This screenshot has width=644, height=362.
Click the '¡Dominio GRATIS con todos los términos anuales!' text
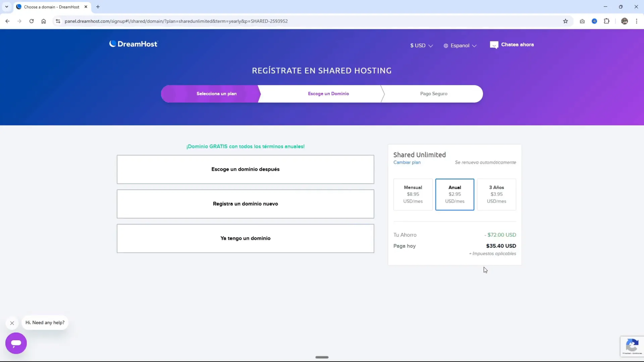click(246, 146)
